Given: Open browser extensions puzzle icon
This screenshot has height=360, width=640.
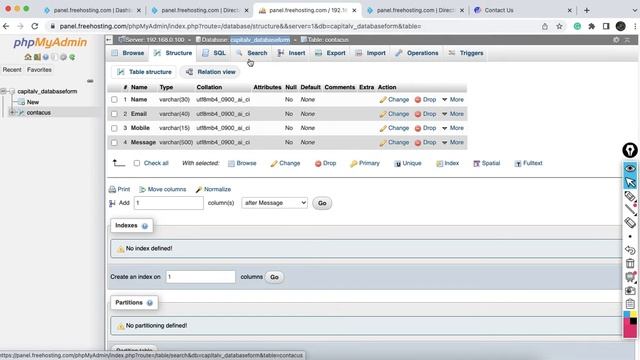Looking at the screenshot, I should 591,26.
